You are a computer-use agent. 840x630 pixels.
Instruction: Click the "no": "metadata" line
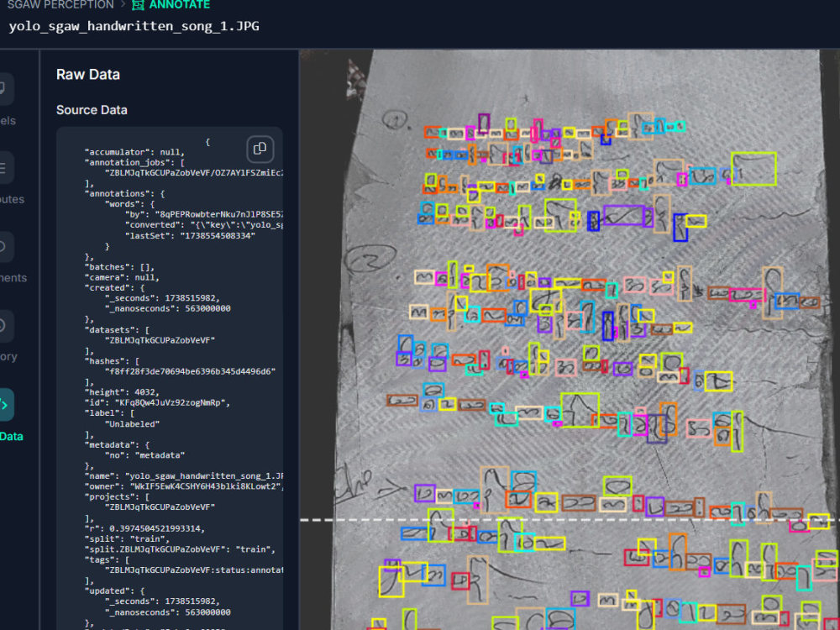click(x=144, y=455)
